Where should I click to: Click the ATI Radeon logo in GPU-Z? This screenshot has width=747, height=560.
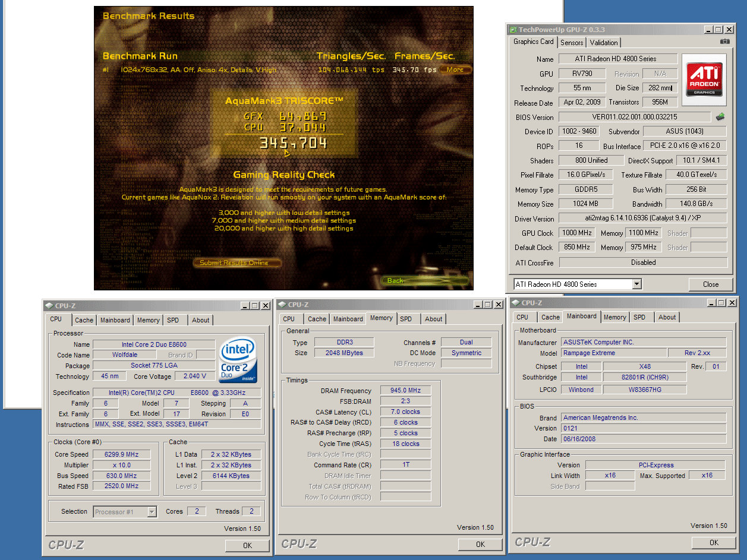coord(704,78)
